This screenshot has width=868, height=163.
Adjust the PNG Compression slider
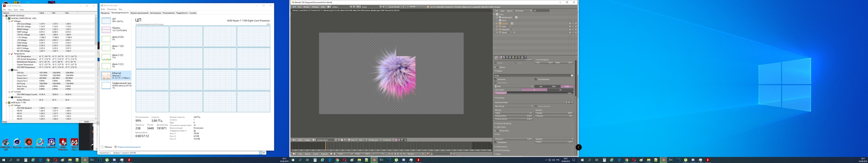tap(534, 93)
